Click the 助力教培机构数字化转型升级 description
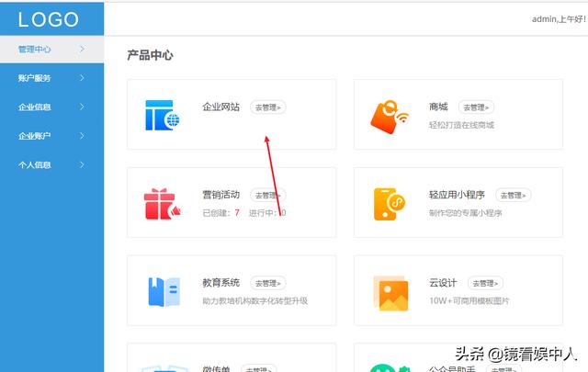 [x=255, y=300]
